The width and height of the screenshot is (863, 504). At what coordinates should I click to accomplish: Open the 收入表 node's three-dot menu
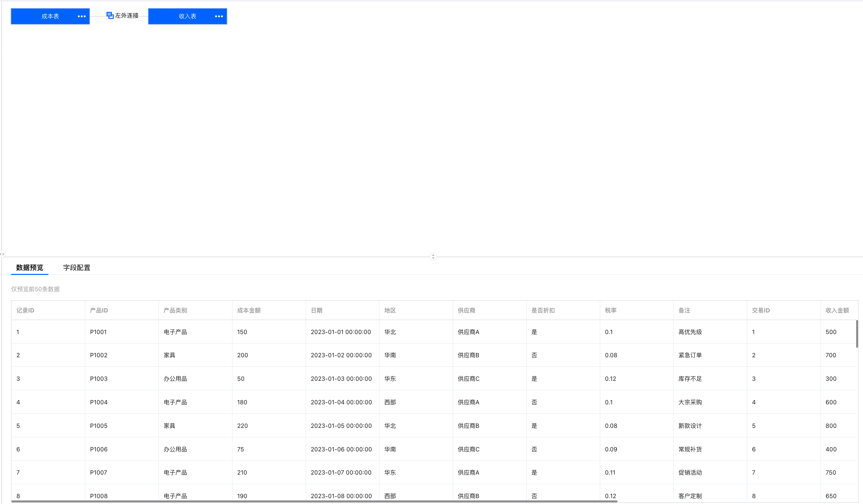click(219, 16)
